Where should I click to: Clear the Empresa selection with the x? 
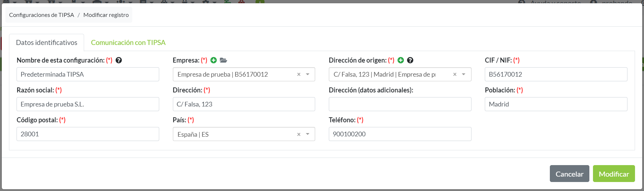pyautogui.click(x=299, y=74)
